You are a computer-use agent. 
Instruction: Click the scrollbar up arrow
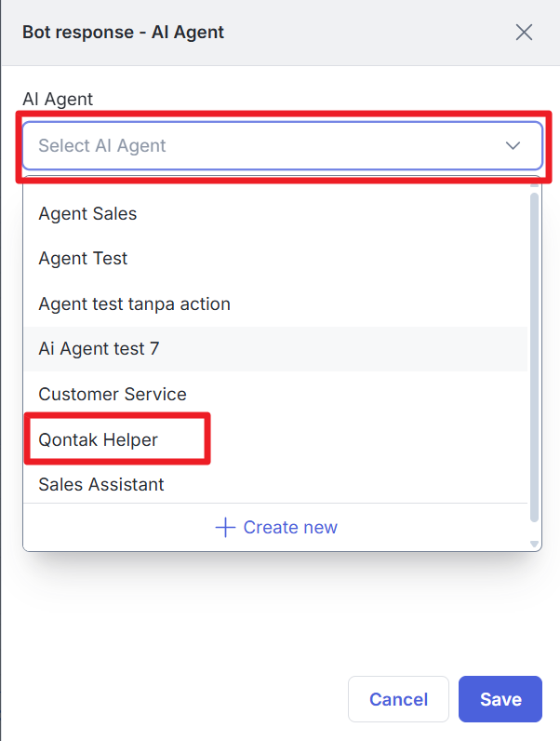point(534,185)
